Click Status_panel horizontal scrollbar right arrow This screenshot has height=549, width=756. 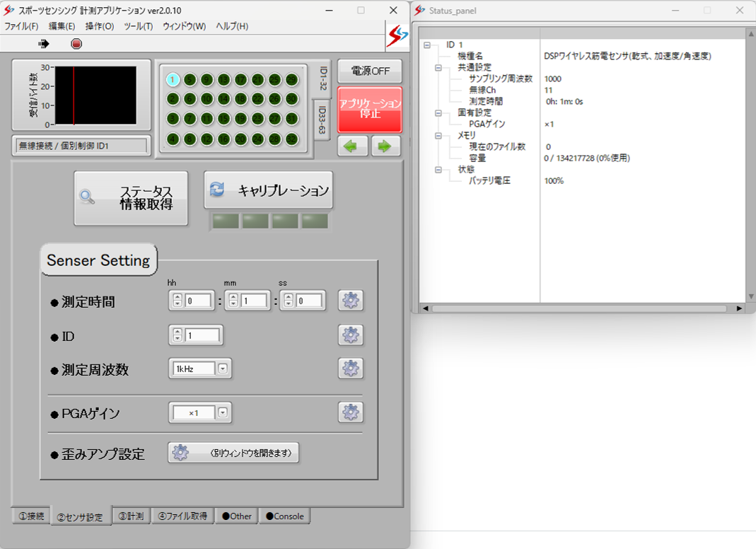739,308
